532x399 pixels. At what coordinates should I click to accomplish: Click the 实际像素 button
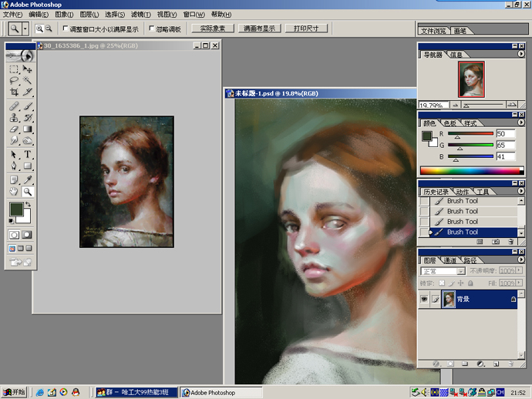pyautogui.click(x=213, y=28)
